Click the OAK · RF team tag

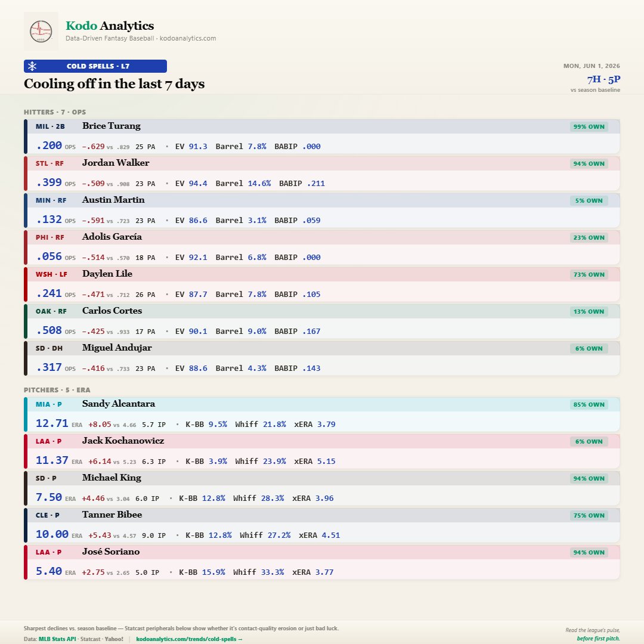click(51, 311)
